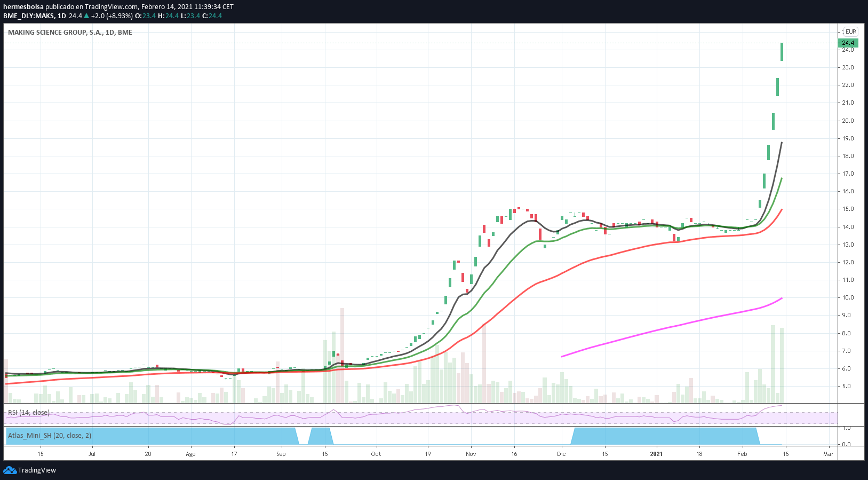The height and width of the screenshot is (480, 868).
Task: Click the 7.0 price axis label
Action: click(x=846, y=351)
